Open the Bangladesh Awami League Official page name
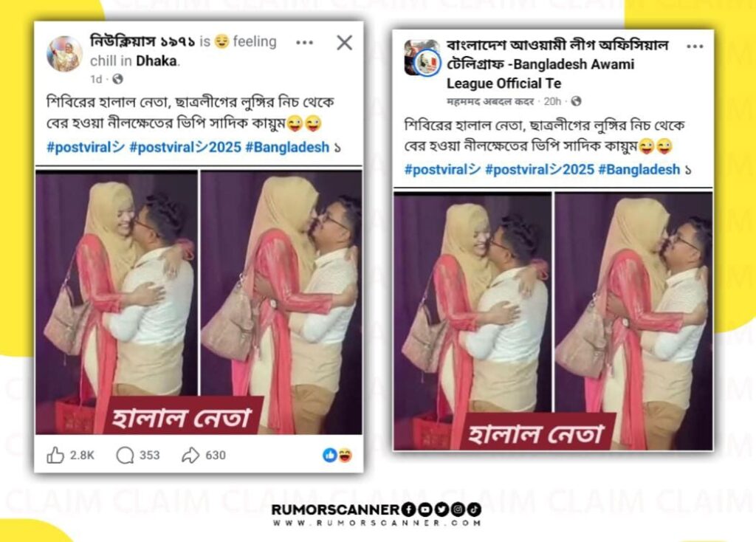 557,64
